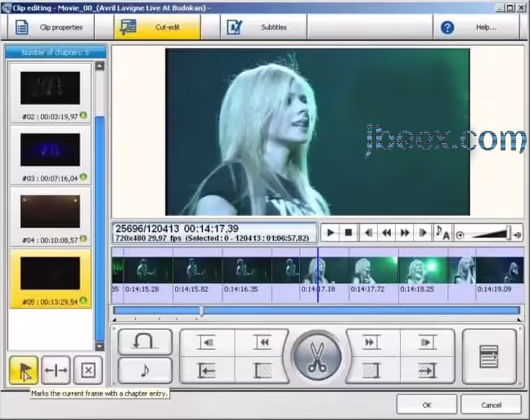Click the Number of chapters header
The height and width of the screenshot is (420, 530).
coord(56,52)
